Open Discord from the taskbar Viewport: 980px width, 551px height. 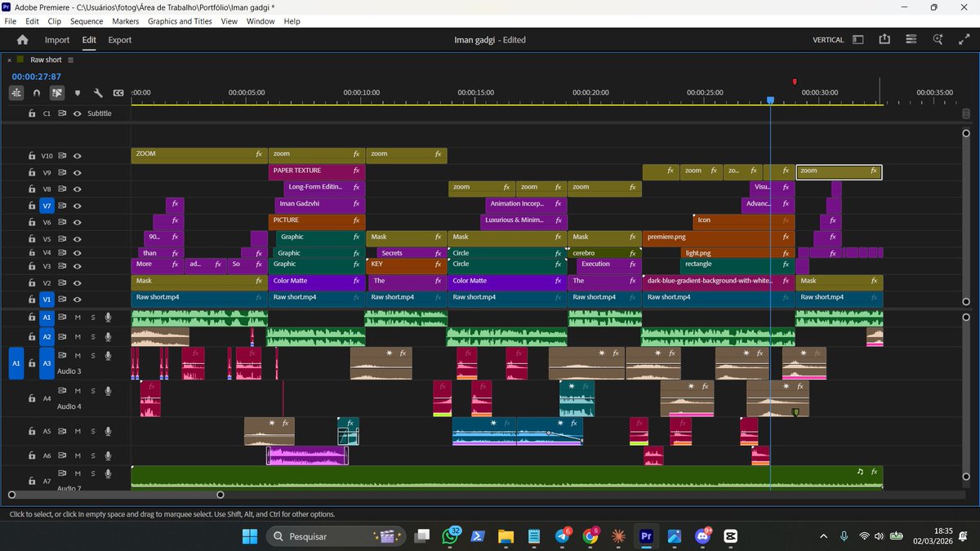point(702,536)
